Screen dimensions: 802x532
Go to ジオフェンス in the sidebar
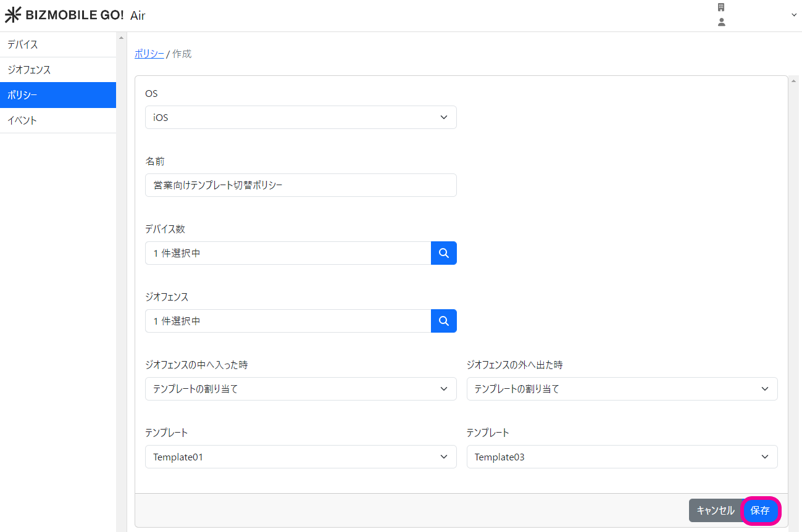pyautogui.click(x=58, y=70)
